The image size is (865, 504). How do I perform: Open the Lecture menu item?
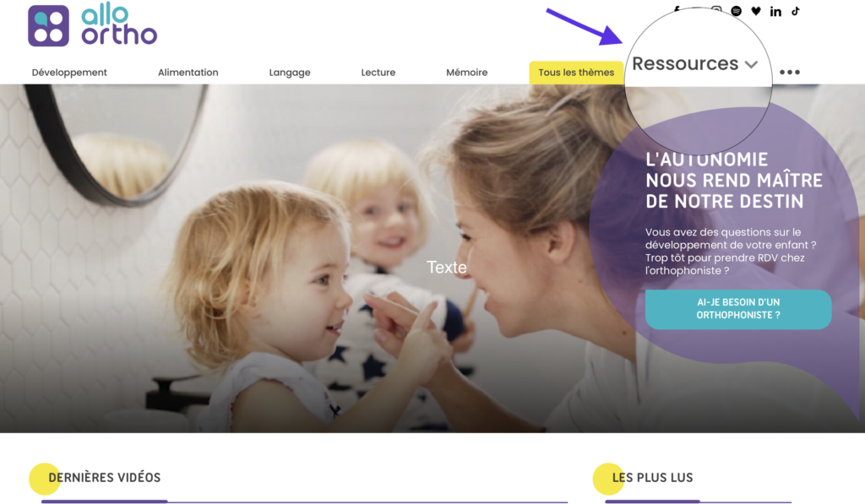(x=378, y=73)
